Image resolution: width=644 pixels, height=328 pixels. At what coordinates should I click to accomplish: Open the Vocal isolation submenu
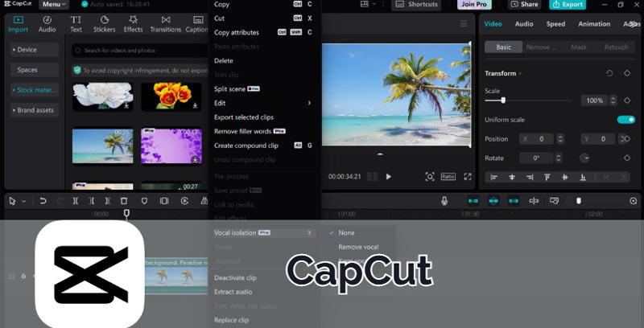coord(263,233)
